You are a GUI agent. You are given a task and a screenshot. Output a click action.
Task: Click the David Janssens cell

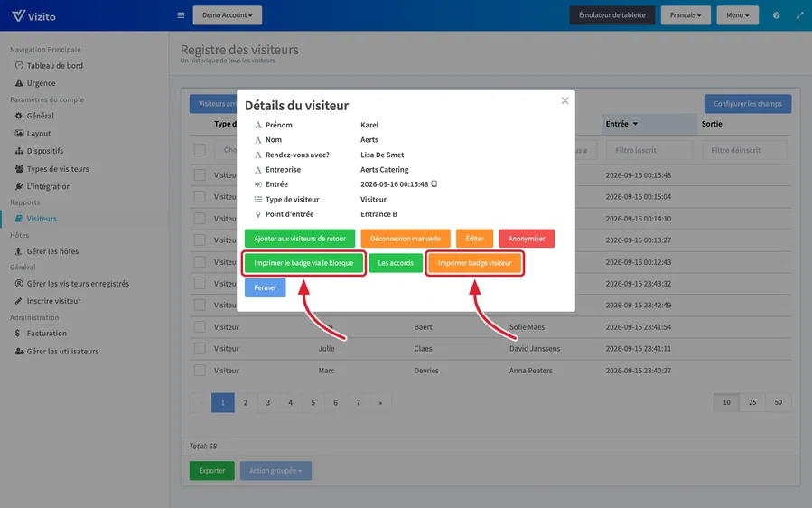535,348
